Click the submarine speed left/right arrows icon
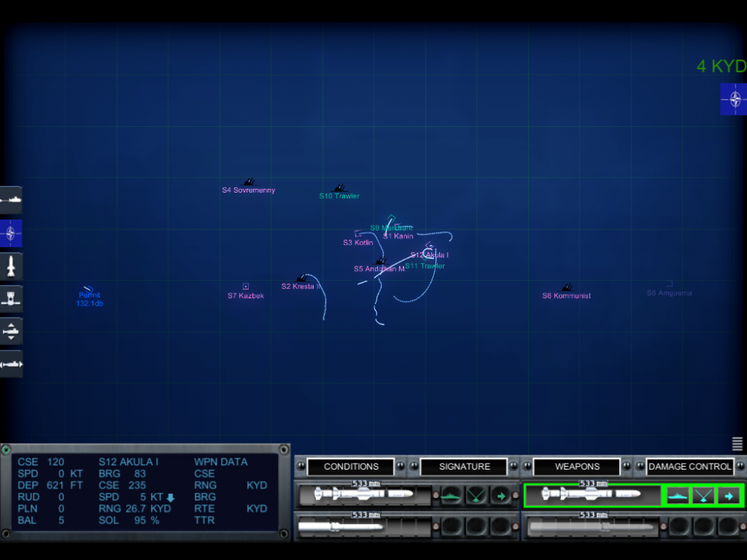 coord(11,364)
